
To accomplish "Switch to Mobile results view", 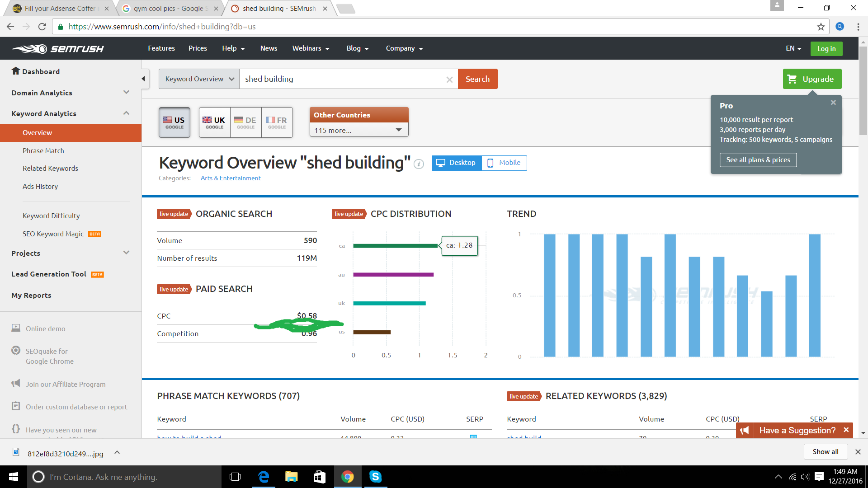I will pyautogui.click(x=504, y=163).
